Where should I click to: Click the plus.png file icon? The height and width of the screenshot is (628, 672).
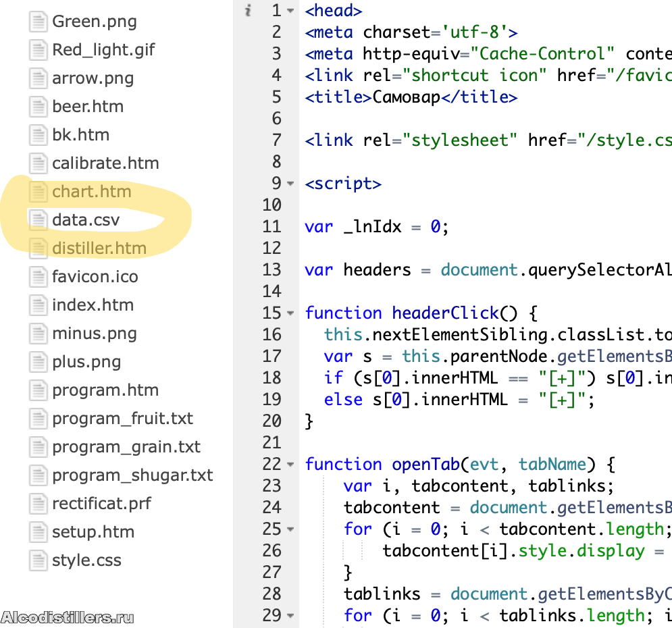point(38,362)
